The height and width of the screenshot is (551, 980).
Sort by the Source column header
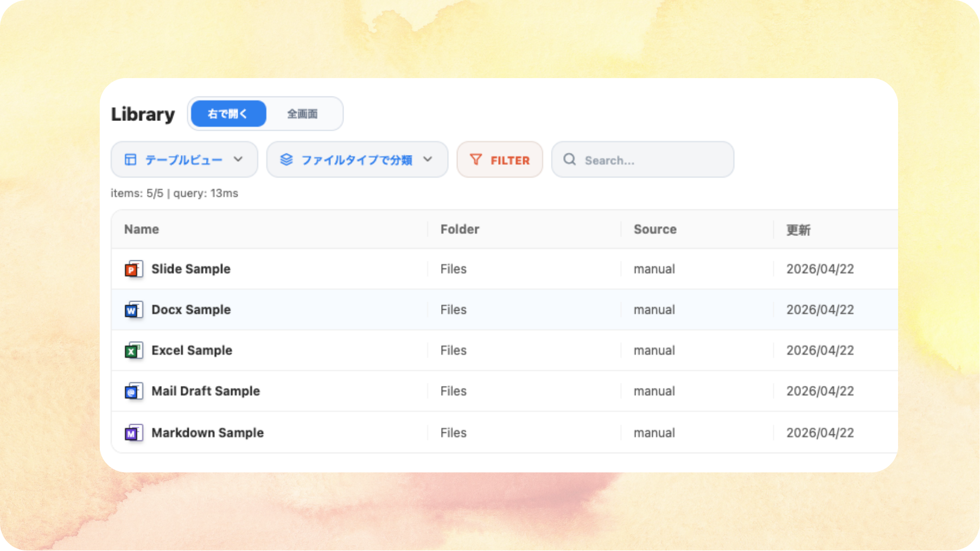[x=655, y=229]
